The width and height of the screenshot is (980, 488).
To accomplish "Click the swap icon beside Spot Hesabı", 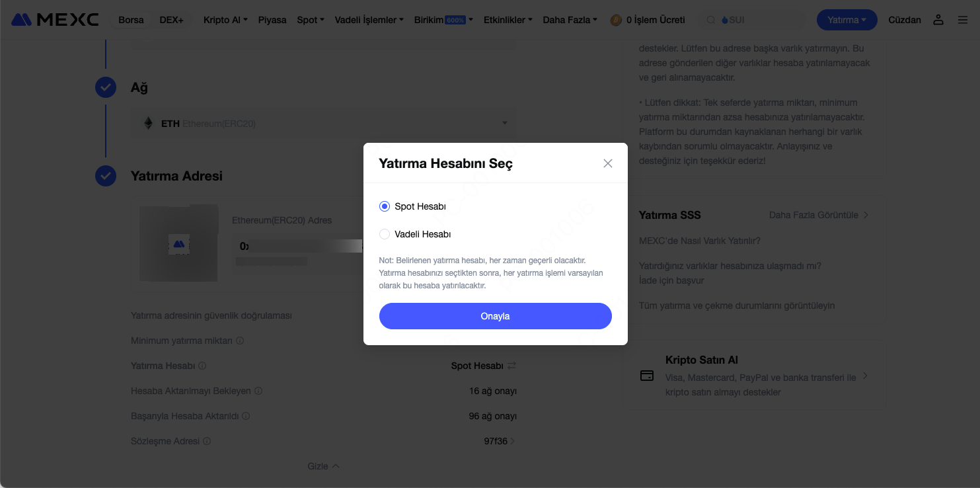I will tap(511, 366).
